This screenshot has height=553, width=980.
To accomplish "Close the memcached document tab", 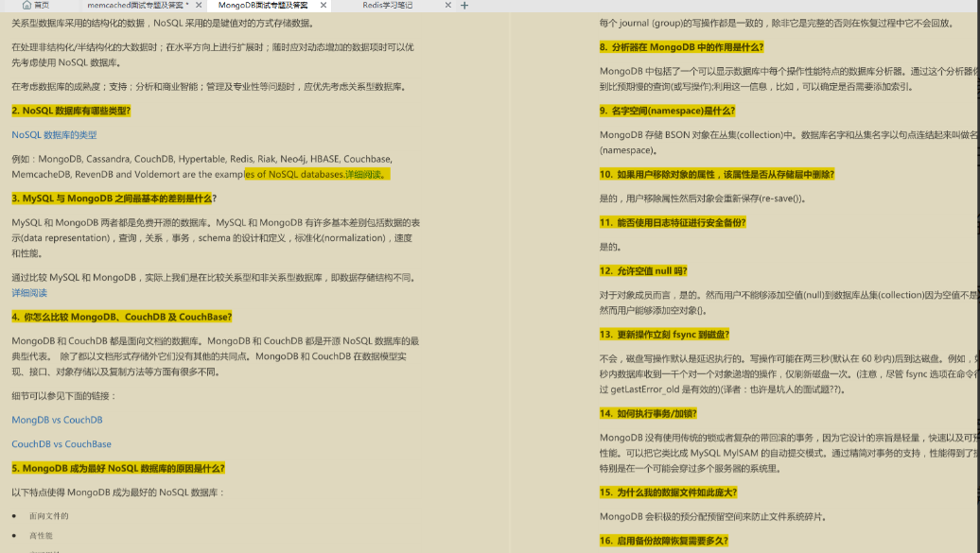I will tap(199, 5).
